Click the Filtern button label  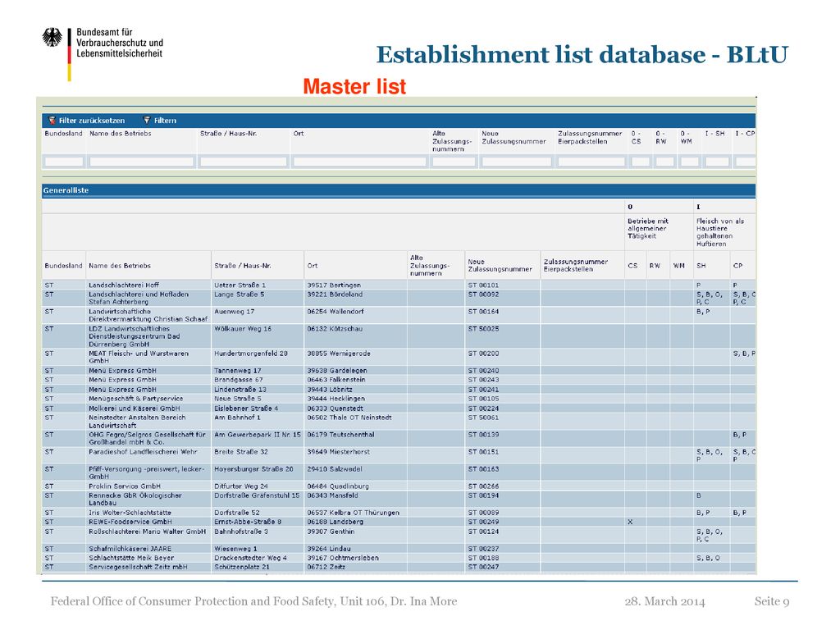165,121
